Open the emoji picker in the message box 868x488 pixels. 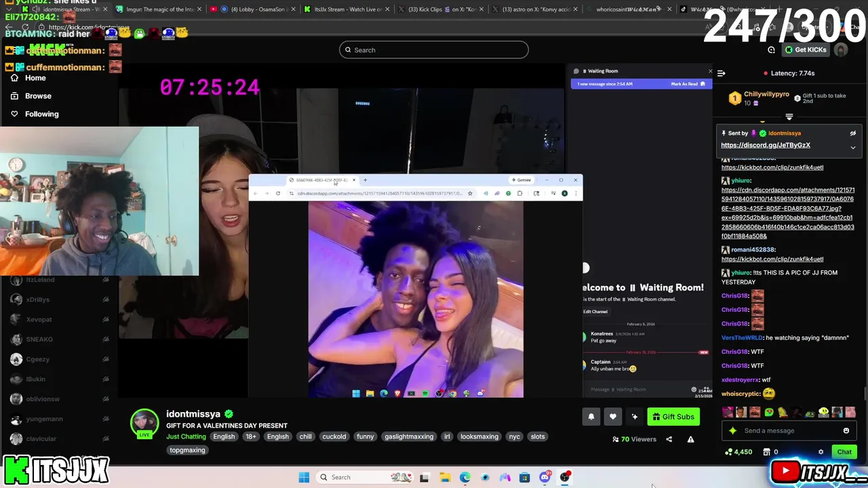tap(846, 430)
